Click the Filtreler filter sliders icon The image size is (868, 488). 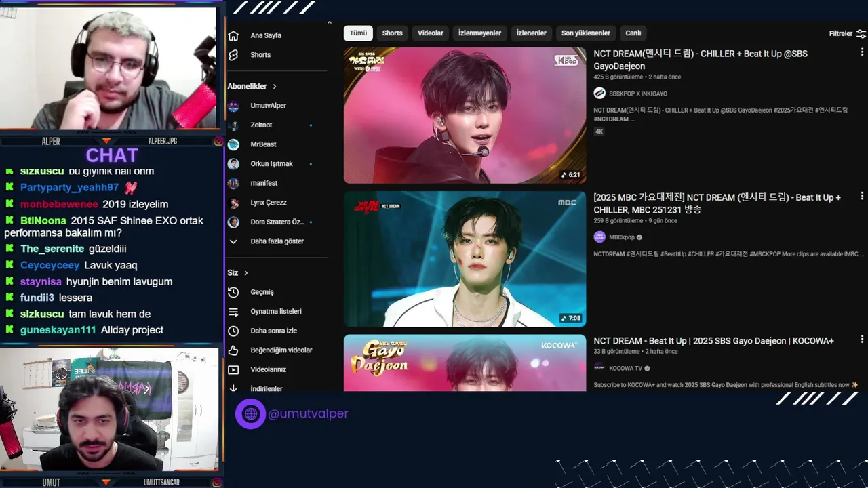point(861,33)
